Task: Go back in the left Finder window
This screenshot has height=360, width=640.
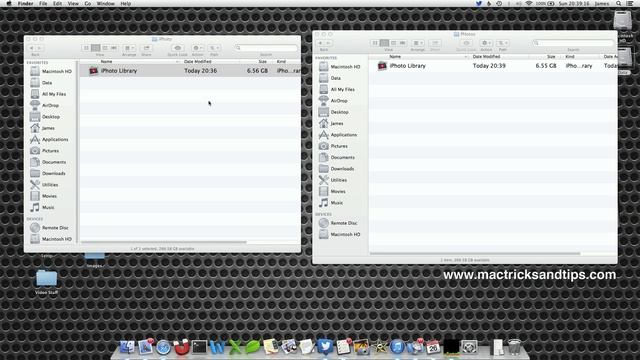Action: [31, 48]
